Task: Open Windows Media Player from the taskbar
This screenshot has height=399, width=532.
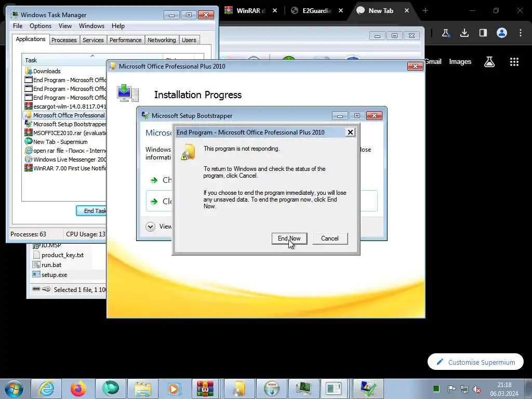Action: (175, 389)
